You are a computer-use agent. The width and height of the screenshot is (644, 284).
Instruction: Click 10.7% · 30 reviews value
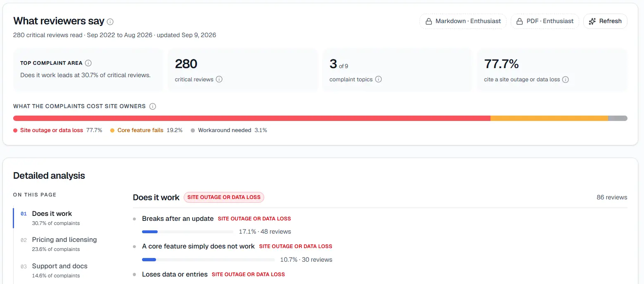306,260
